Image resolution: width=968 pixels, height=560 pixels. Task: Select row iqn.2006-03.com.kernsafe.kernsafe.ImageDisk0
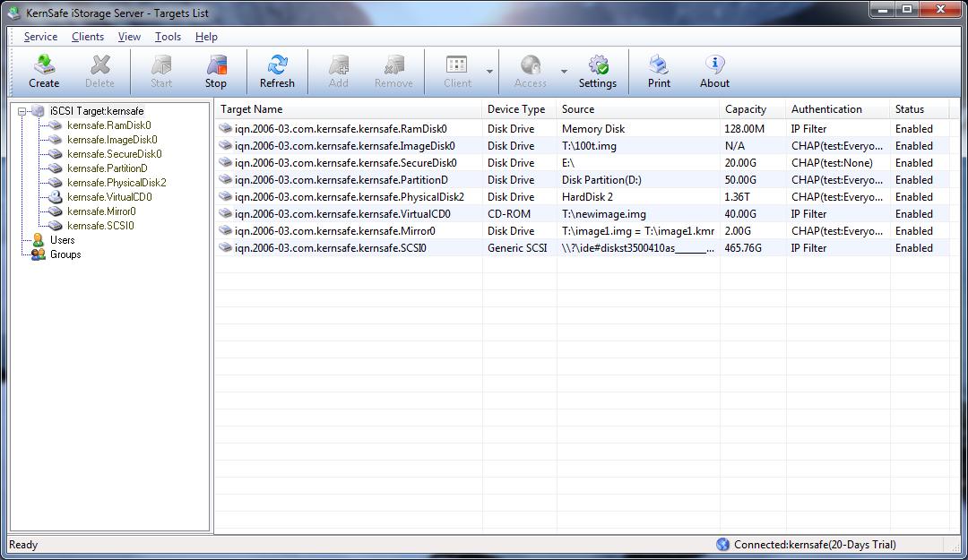click(x=583, y=146)
